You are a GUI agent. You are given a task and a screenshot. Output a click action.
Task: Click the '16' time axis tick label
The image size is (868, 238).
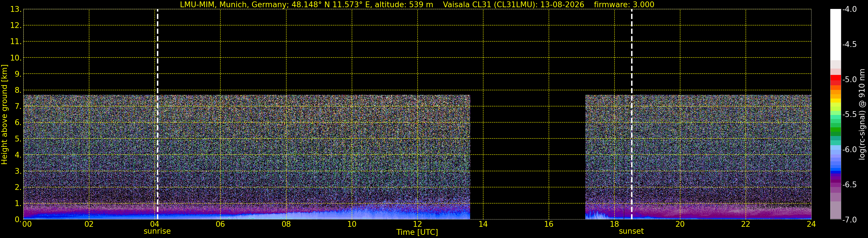(549, 224)
